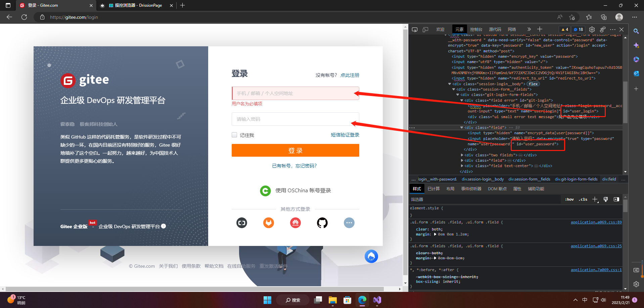Open the DevTools issues counter showing 18
This screenshot has height=308, width=644.
pyautogui.click(x=578, y=30)
